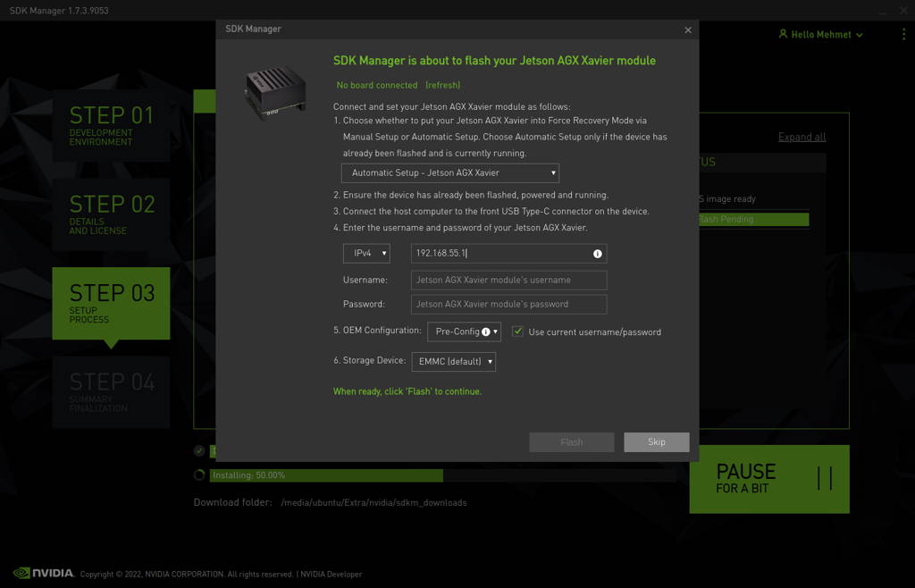
Task: Click the download folder path text
Action: coord(374,503)
